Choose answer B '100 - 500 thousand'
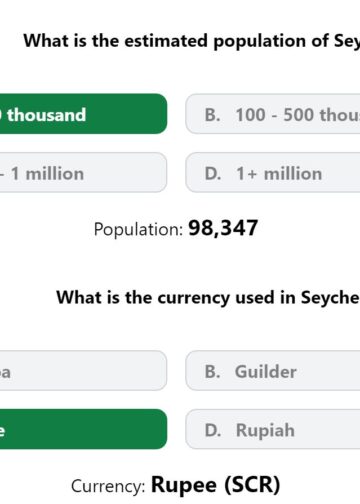Screen dimensions: 360x504 click(x=273, y=114)
